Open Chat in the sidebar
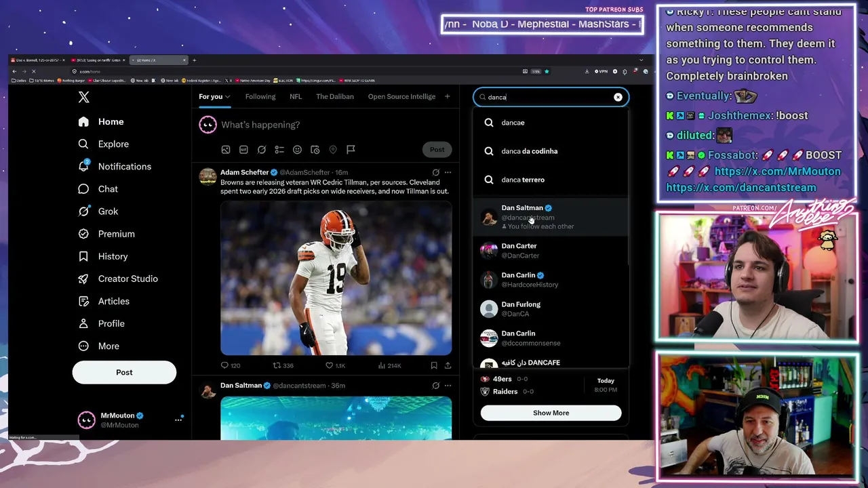Viewport: 868px width, 488px height. tap(98, 189)
